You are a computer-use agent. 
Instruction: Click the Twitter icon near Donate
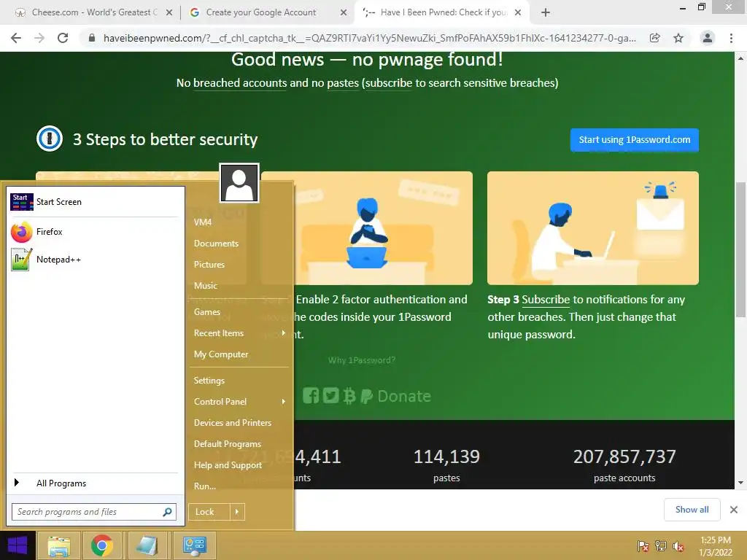point(330,396)
